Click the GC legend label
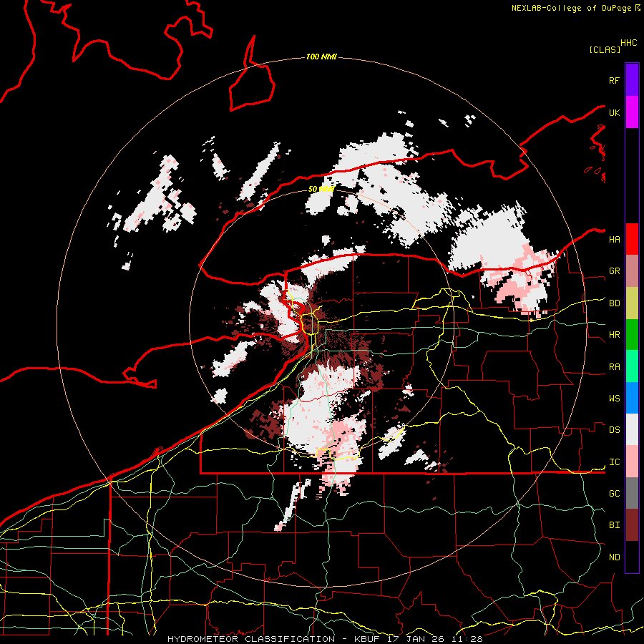Viewport: 644px width, 644px height. (614, 494)
